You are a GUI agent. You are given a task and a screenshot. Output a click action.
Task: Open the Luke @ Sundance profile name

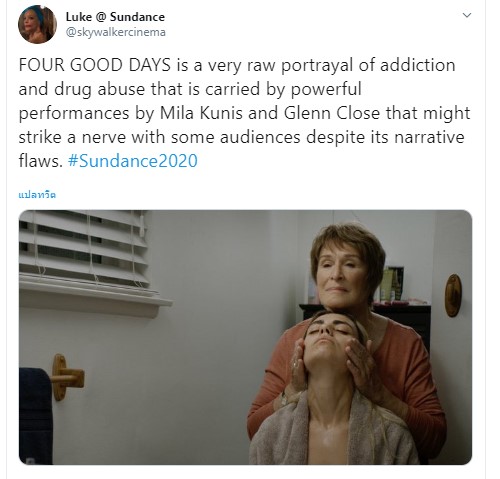[x=115, y=17]
